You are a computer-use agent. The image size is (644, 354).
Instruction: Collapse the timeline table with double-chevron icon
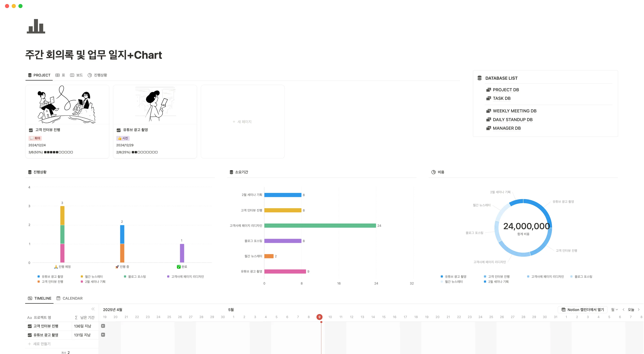pyautogui.click(x=93, y=309)
